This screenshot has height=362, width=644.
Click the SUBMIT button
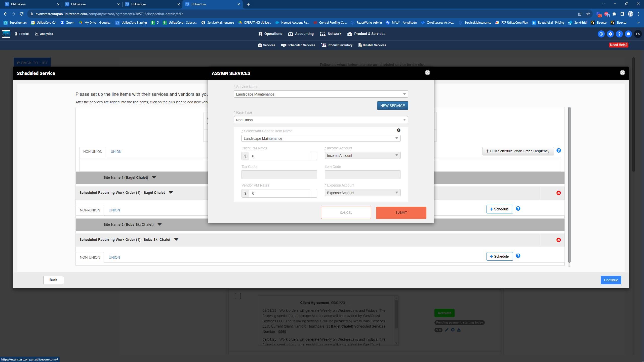[x=401, y=213]
